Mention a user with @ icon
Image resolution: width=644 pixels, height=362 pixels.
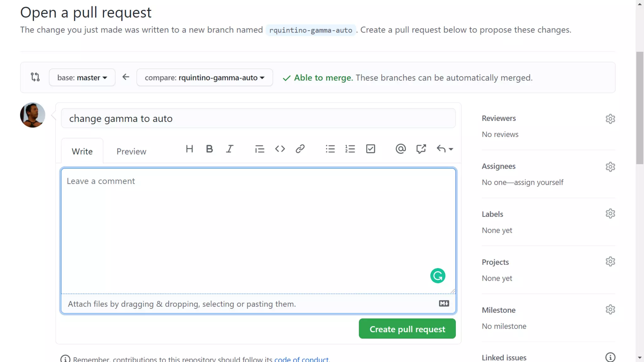[x=401, y=149]
